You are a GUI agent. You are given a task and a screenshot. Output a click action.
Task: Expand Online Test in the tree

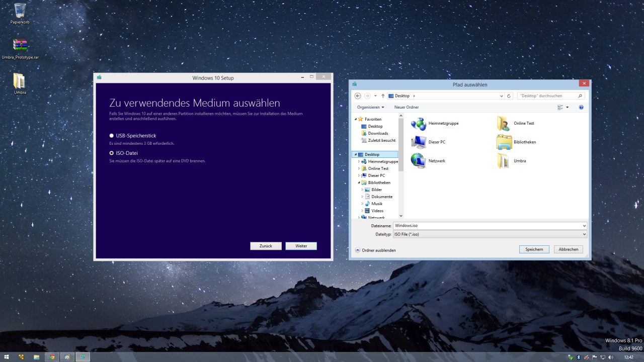coord(359,168)
